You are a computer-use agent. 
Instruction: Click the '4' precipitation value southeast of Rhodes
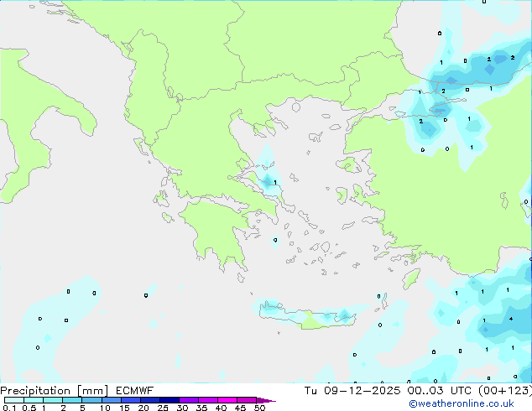pos(511,319)
